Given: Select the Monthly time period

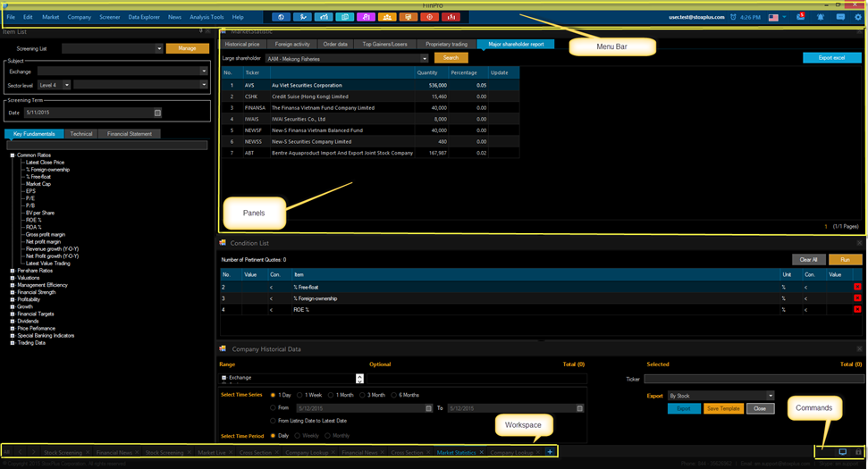Looking at the screenshot, I should [328, 436].
